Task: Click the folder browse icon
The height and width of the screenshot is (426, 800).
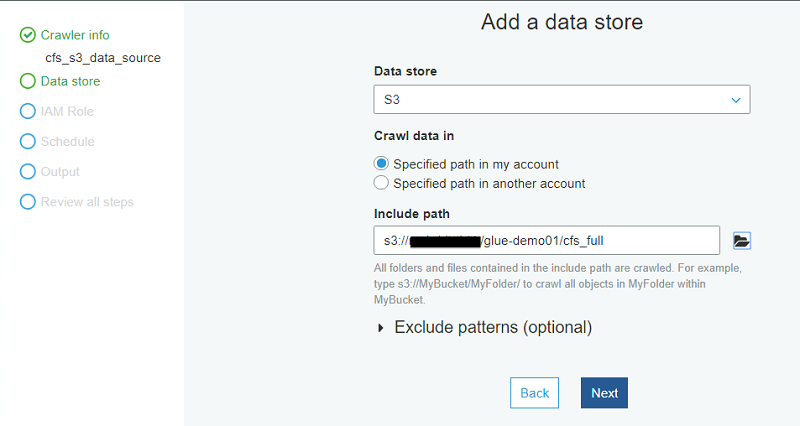Action: click(x=741, y=240)
